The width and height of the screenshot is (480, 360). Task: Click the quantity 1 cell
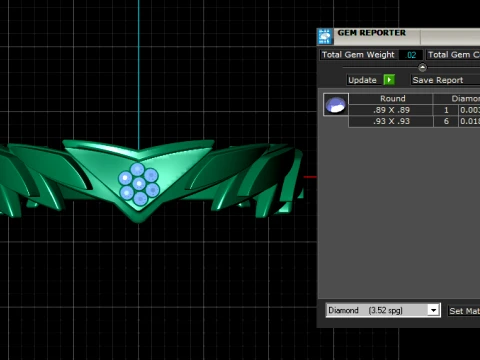tap(446, 110)
